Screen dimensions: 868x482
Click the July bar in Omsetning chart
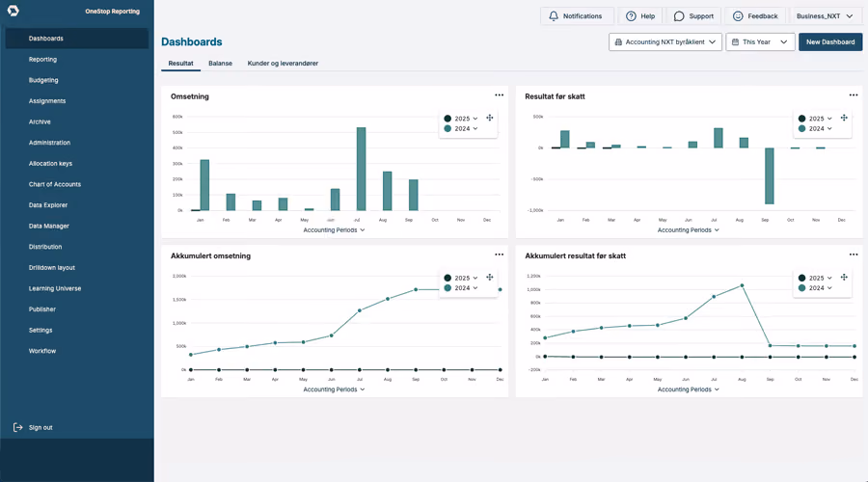tap(361, 169)
